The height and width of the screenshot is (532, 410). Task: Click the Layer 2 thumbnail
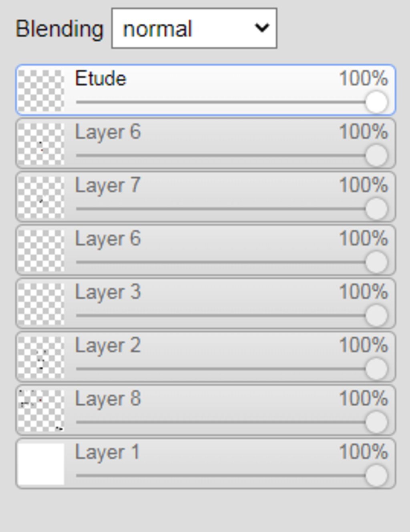(x=41, y=357)
